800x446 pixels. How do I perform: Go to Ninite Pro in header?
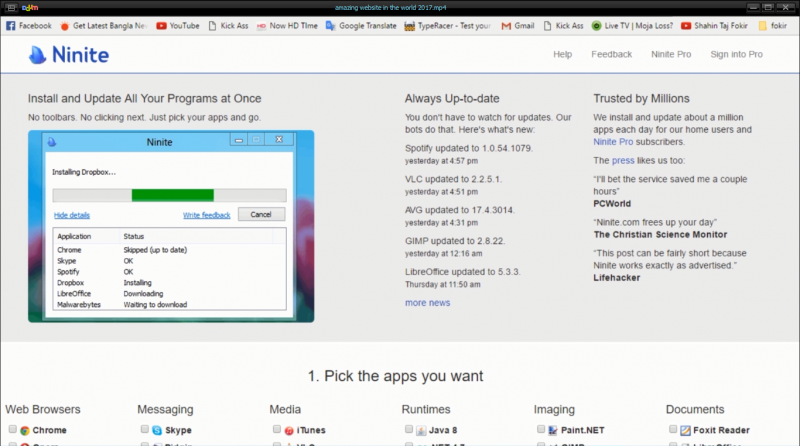point(671,54)
